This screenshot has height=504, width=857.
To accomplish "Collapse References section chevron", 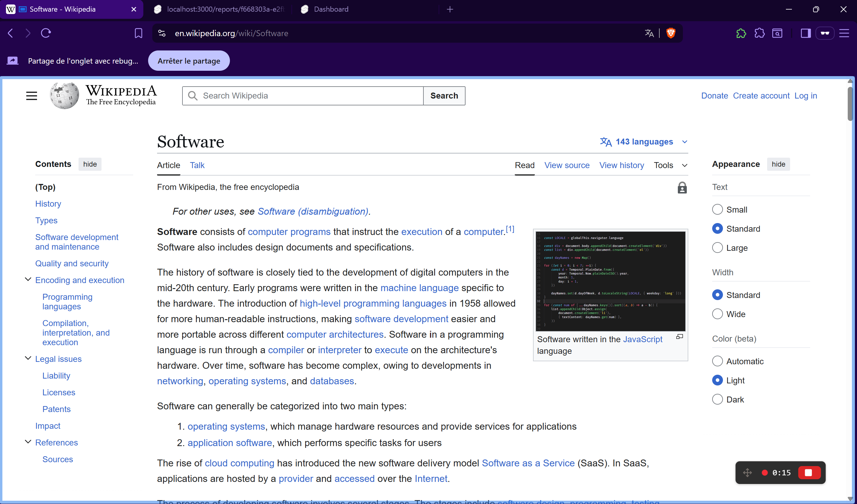I will (x=28, y=442).
